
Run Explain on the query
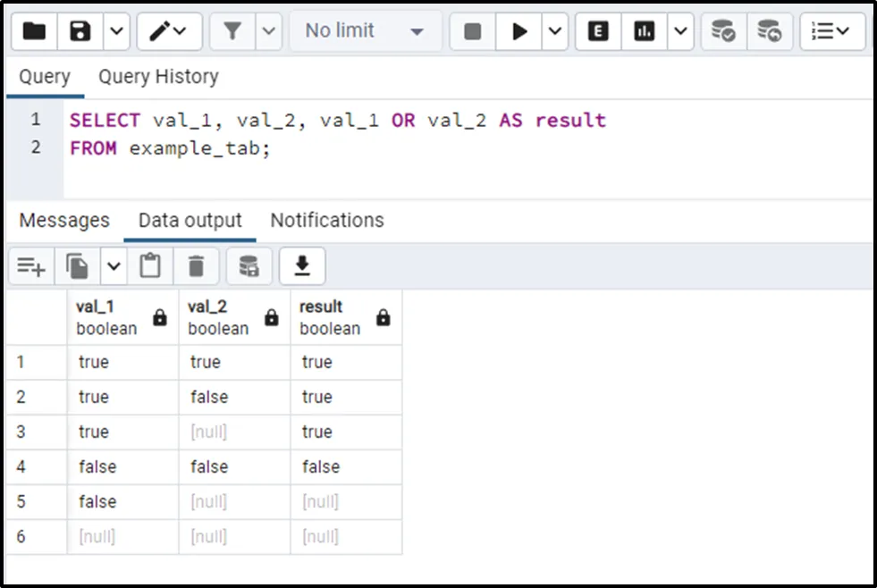[x=598, y=31]
